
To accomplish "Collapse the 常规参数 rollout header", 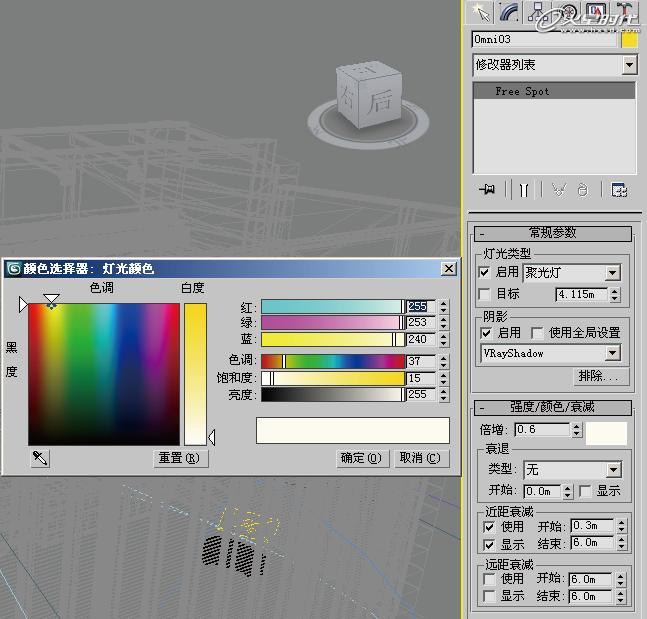I will (x=552, y=233).
